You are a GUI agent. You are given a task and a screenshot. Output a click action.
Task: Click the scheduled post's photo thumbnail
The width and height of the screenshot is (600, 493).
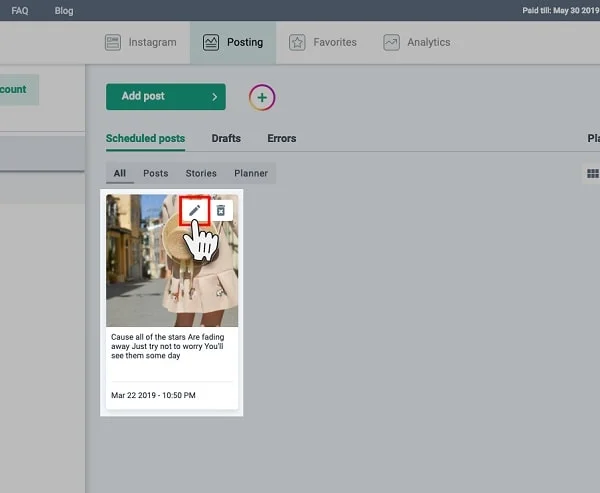(x=150, y=280)
